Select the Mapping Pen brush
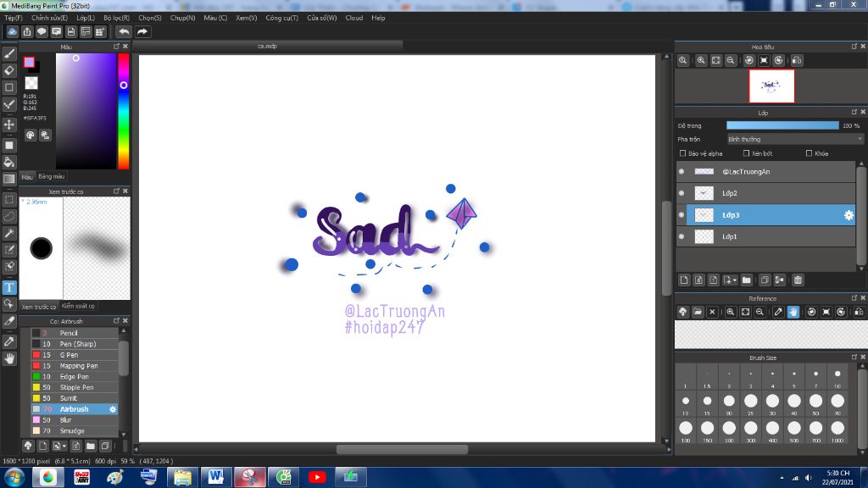The image size is (868, 488). (75, 366)
